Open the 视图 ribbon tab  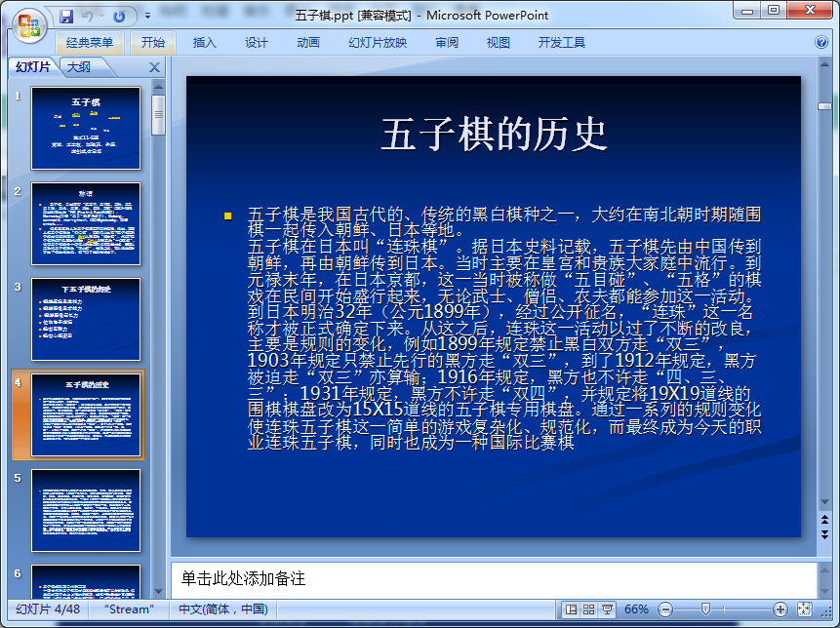499,43
